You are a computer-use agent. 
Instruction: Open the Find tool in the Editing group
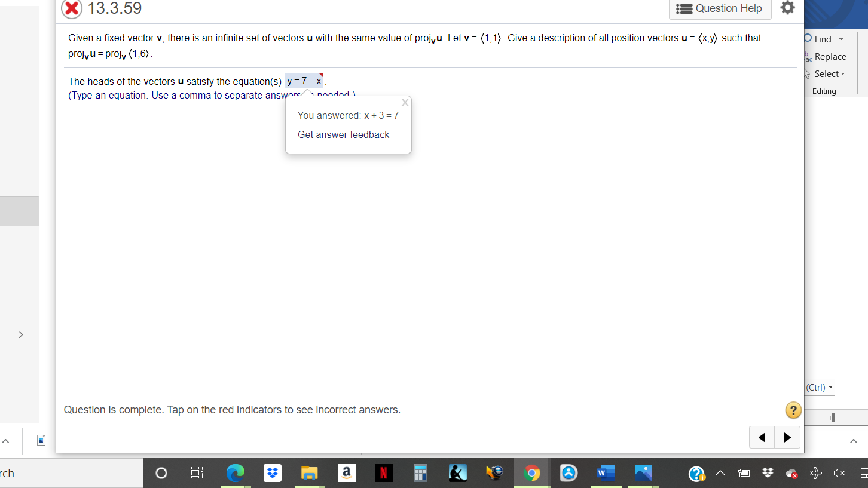pyautogui.click(x=823, y=38)
